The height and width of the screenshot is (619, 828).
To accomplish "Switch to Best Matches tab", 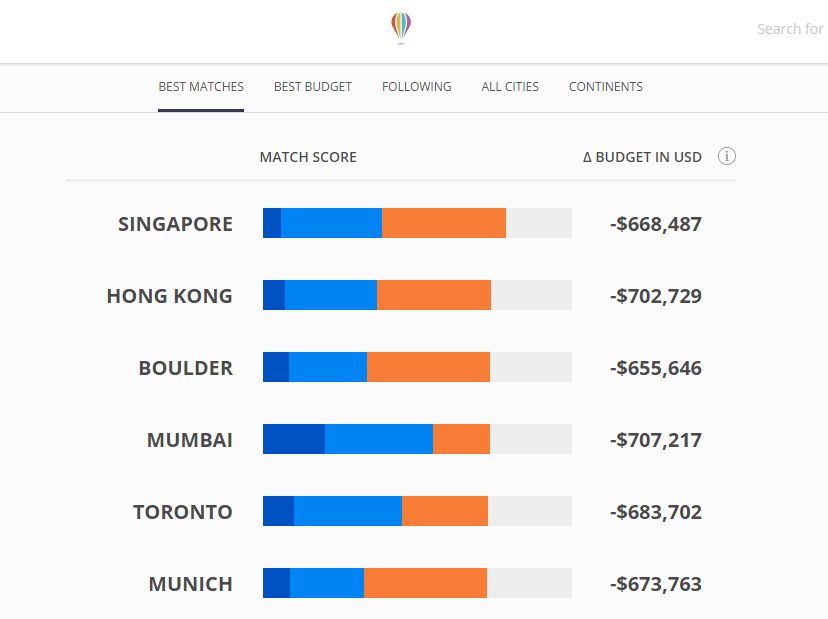I will click(x=201, y=87).
